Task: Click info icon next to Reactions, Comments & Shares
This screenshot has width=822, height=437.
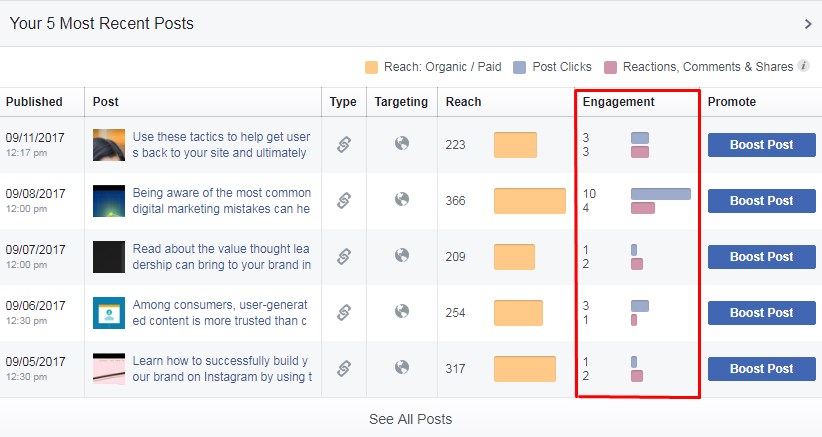Action: 803,65
